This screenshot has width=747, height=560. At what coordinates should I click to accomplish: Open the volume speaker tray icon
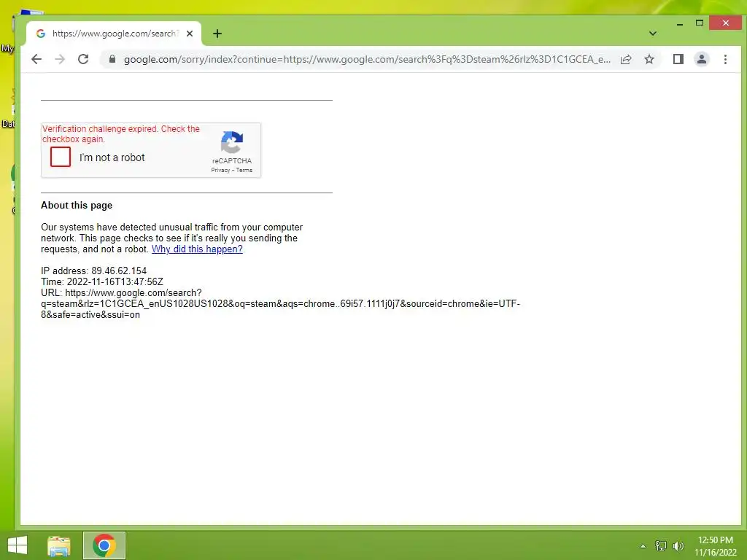point(678,545)
